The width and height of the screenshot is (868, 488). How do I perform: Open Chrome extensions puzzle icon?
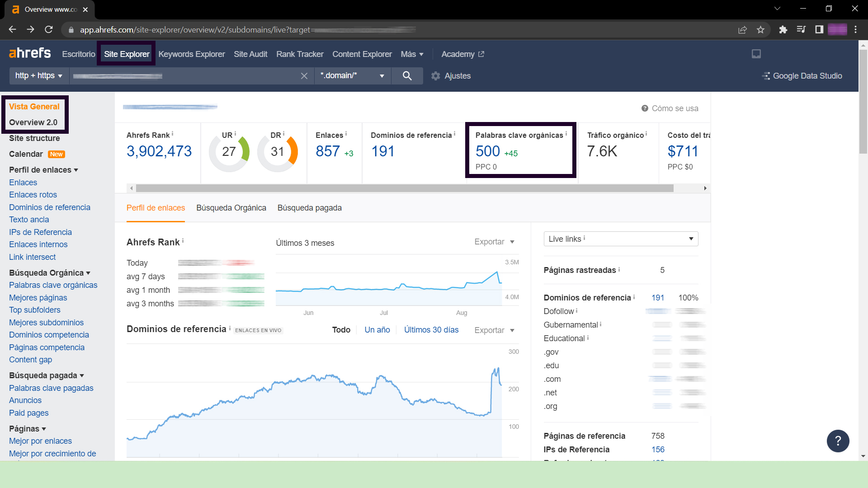783,29
